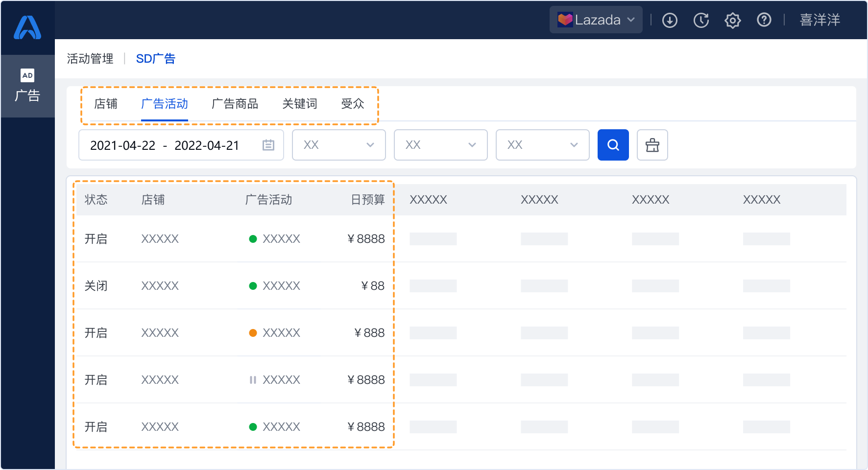Click the help question mark icon
The image size is (868, 470).
[x=764, y=20]
